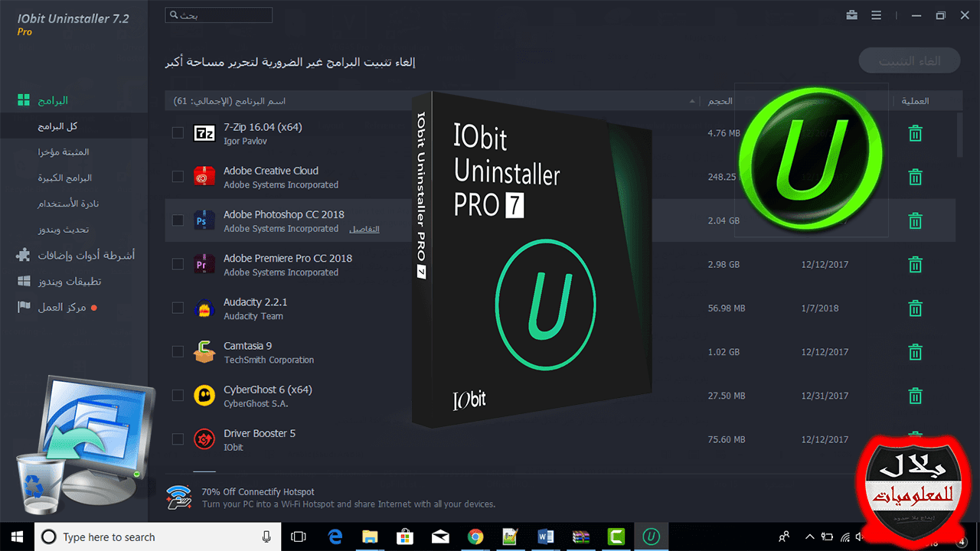This screenshot has width=980, height=551.
Task: Check the 7-Zip 16.04 checkbox
Action: pyautogui.click(x=178, y=133)
